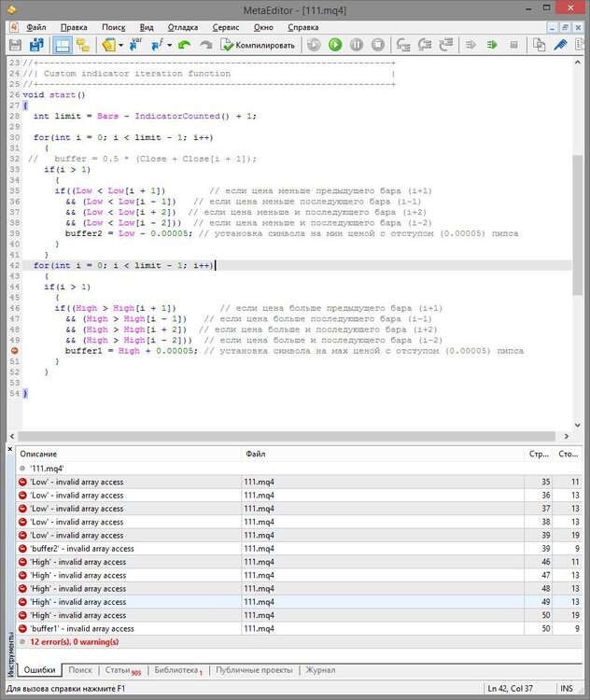590x700 pixels.
Task: Click the Save All toolbar icon
Action: (x=36, y=45)
